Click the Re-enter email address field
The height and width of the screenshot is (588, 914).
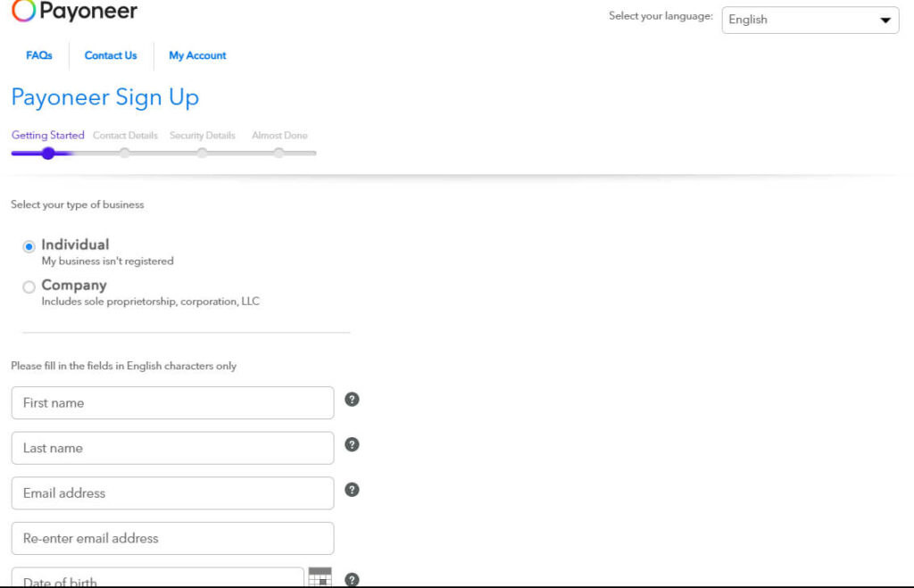tap(172, 538)
